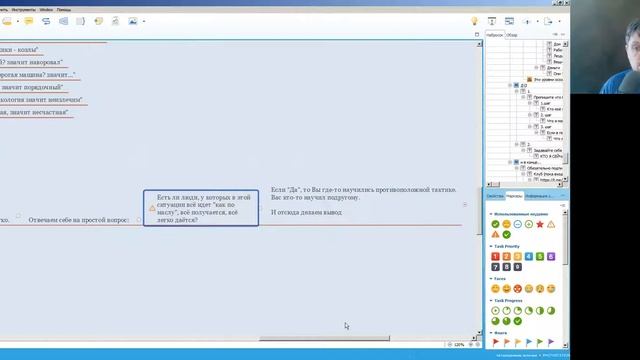Add the red angry face marker
640x360 pixels.
point(517,289)
